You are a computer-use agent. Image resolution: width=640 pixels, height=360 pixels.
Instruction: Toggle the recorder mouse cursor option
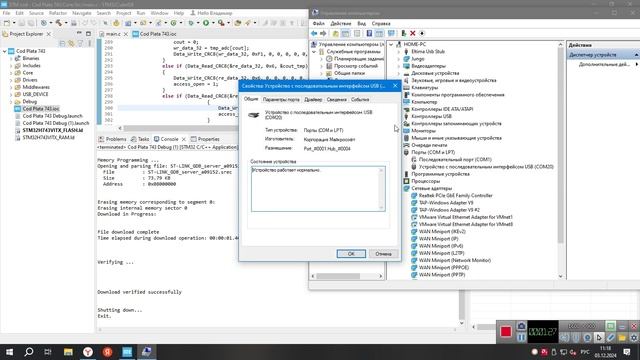tap(599, 338)
